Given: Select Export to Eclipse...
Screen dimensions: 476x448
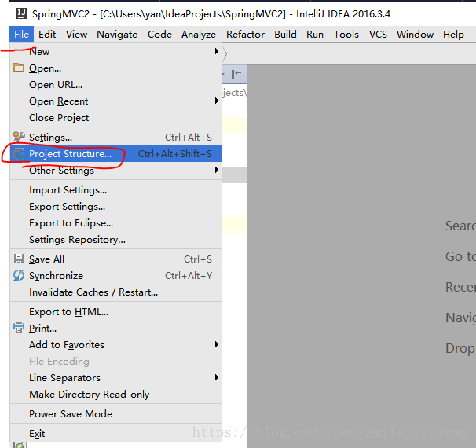Looking at the screenshot, I should pyautogui.click(x=115, y=222).
